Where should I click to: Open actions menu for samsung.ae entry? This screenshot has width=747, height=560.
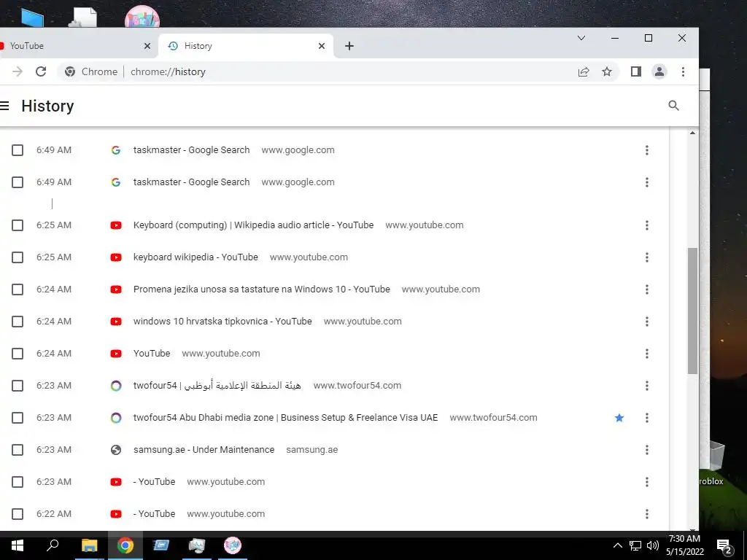[646, 449]
